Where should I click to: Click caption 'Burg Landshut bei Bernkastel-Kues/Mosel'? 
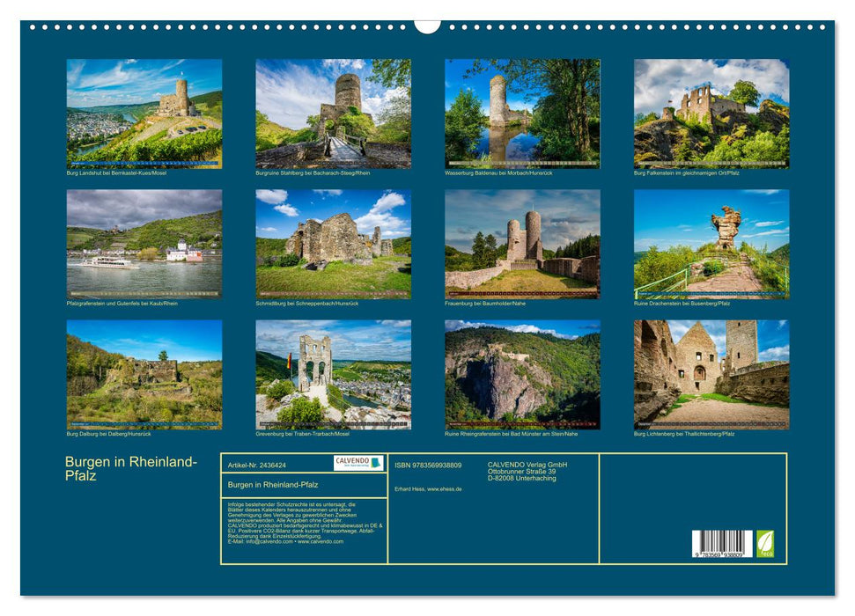pos(117,172)
